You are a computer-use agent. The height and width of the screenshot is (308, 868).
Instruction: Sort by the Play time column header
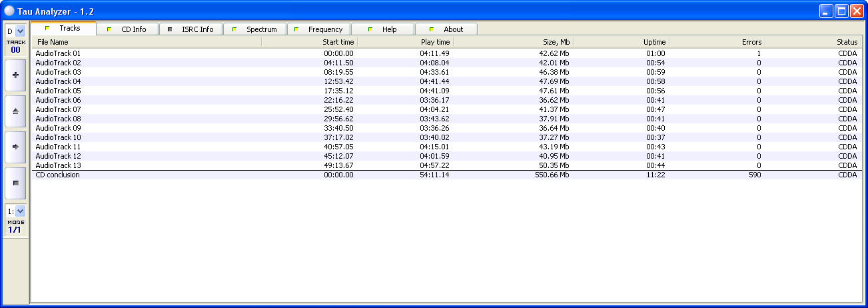point(405,42)
